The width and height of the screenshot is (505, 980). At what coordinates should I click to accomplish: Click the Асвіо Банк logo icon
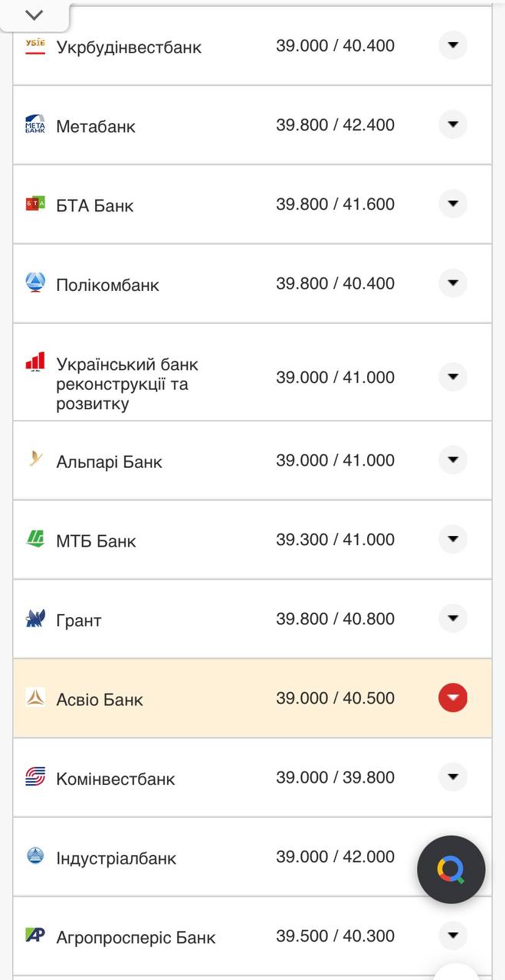pyautogui.click(x=35, y=697)
